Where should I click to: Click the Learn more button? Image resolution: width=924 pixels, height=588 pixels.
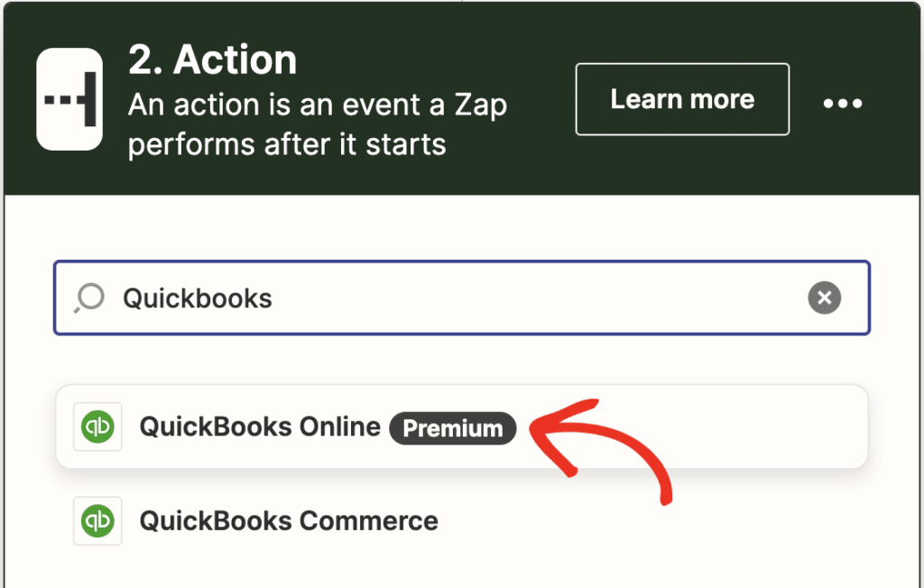[x=681, y=99]
